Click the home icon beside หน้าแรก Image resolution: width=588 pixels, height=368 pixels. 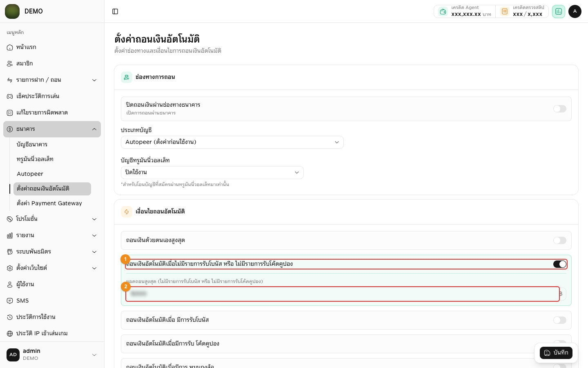(x=10, y=47)
